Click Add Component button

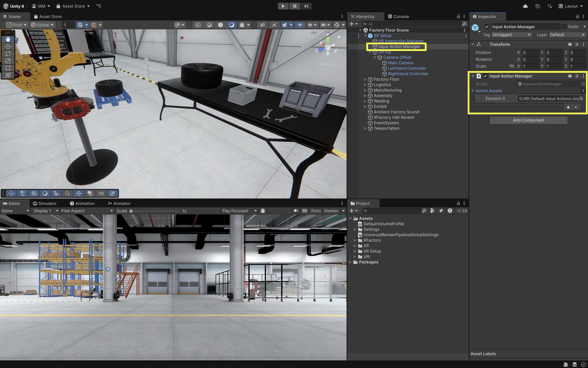click(x=528, y=120)
